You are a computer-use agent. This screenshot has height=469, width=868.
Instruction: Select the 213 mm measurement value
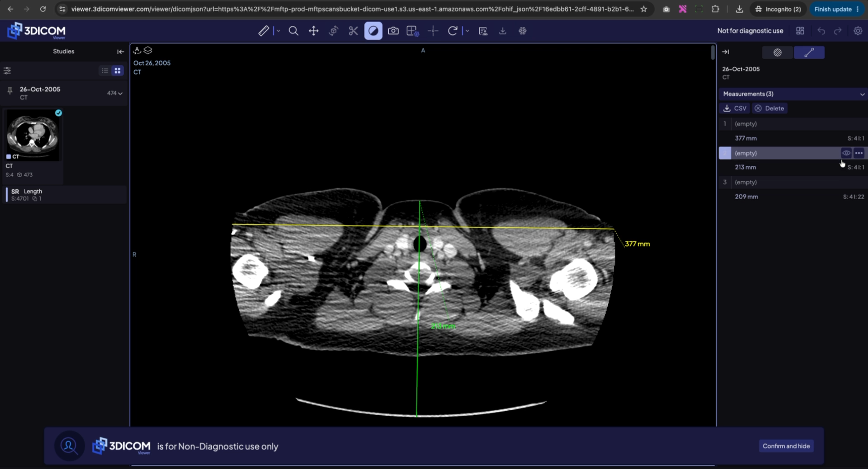(745, 167)
